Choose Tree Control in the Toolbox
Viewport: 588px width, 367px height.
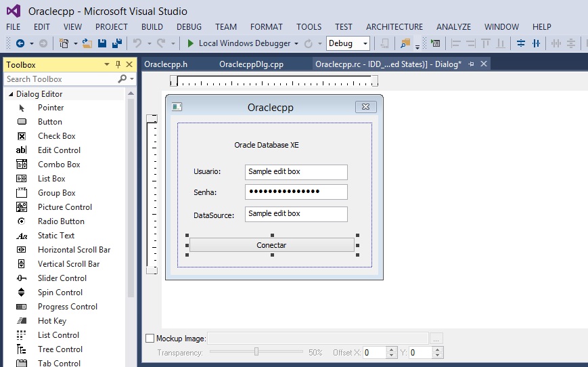(60, 349)
